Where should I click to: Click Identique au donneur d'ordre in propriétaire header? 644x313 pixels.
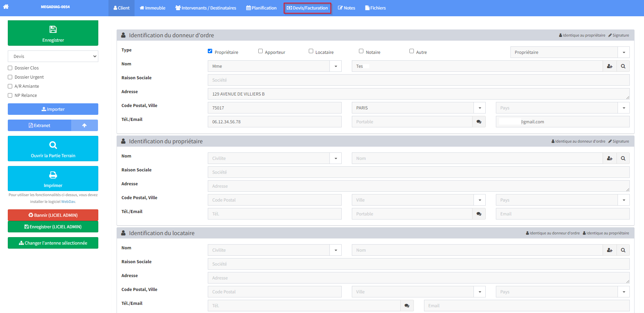(x=578, y=141)
